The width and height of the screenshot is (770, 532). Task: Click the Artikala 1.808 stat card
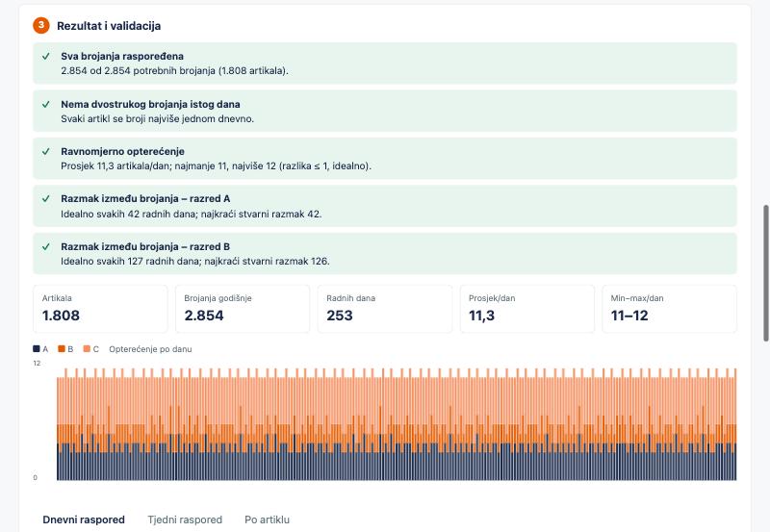click(x=100, y=309)
